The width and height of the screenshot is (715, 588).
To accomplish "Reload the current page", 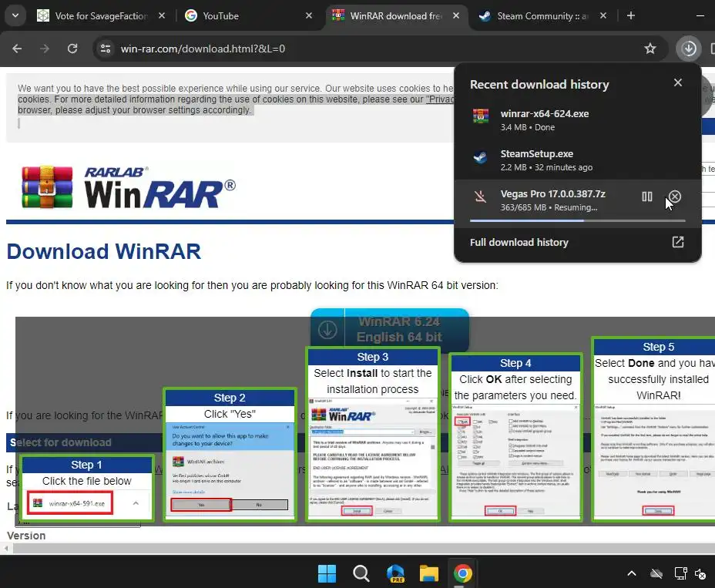I will tap(72, 49).
